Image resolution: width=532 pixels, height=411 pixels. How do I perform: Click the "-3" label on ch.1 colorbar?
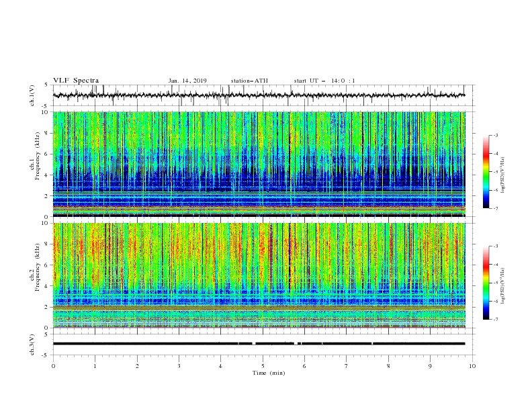(495, 135)
